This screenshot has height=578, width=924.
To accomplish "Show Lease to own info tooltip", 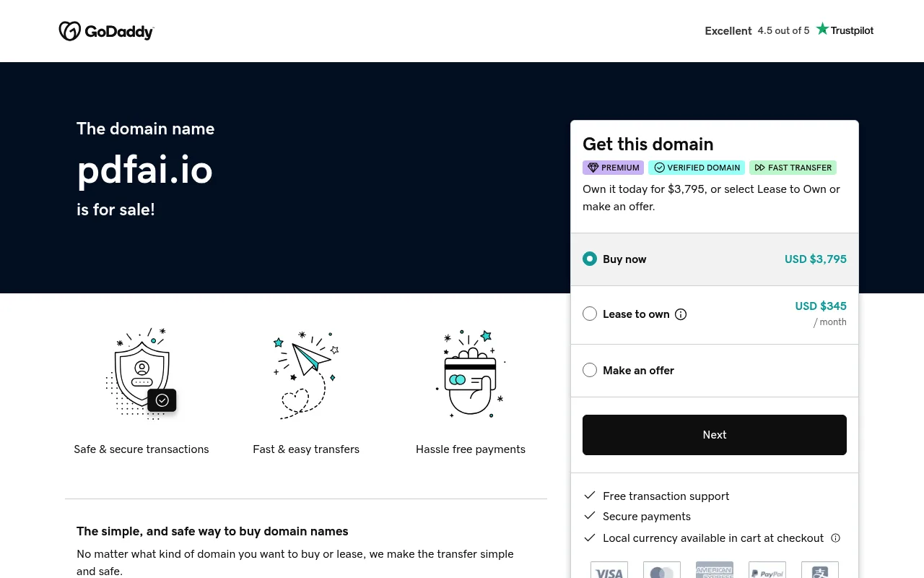I will [681, 314].
